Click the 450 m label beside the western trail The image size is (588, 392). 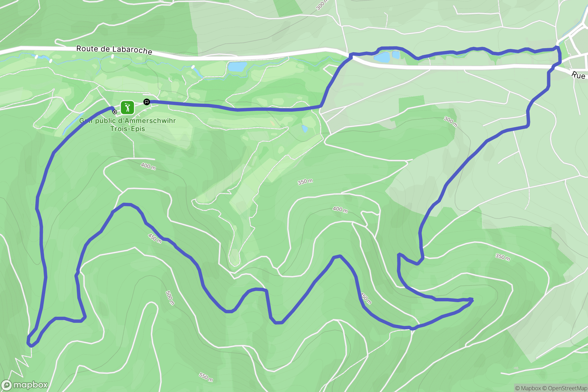click(155, 238)
